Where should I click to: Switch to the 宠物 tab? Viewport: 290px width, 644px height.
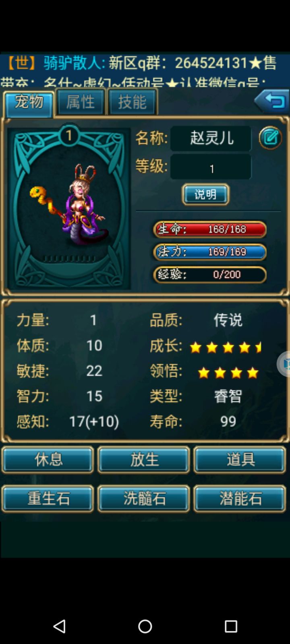click(x=29, y=103)
